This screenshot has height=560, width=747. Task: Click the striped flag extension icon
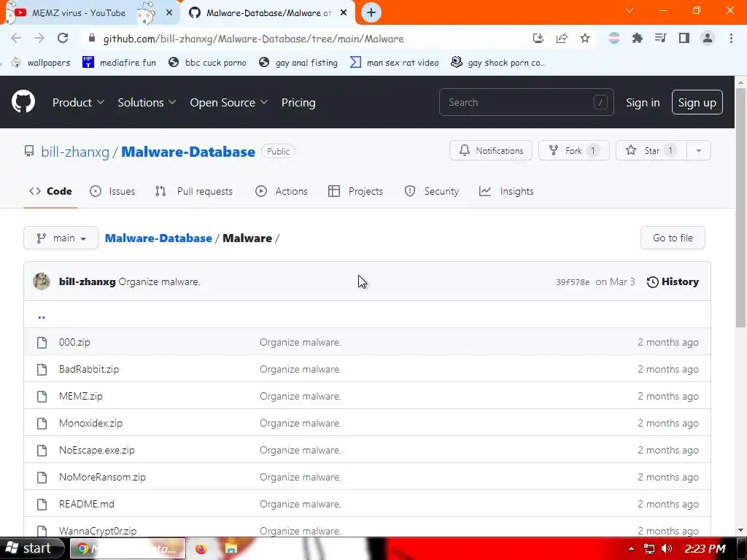(x=614, y=39)
